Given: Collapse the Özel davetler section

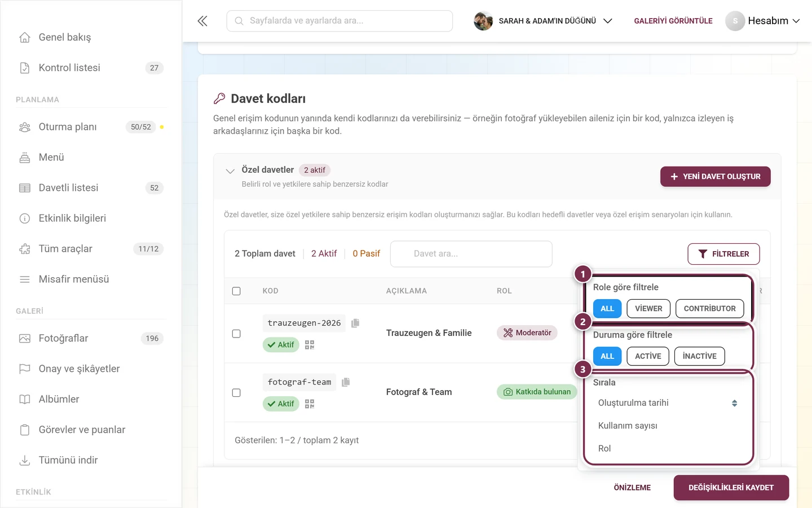Looking at the screenshot, I should click(x=230, y=170).
